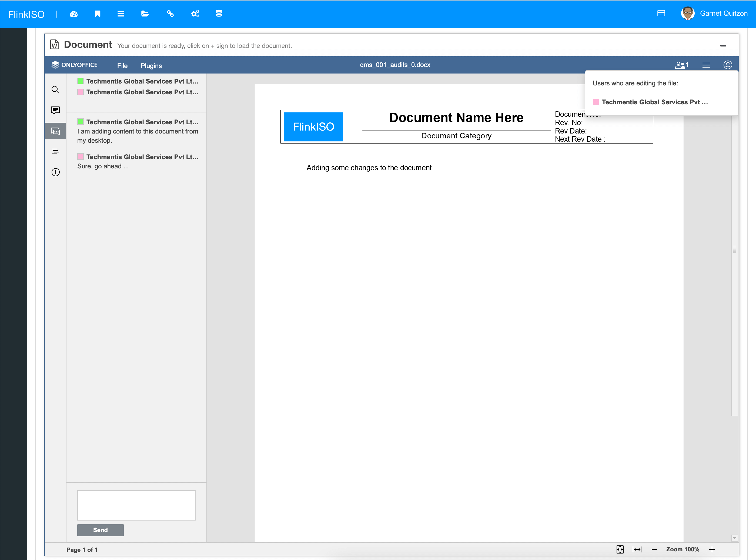Click the 'Sure, go ahead ...' chat message
The image size is (756, 560).
103,166
